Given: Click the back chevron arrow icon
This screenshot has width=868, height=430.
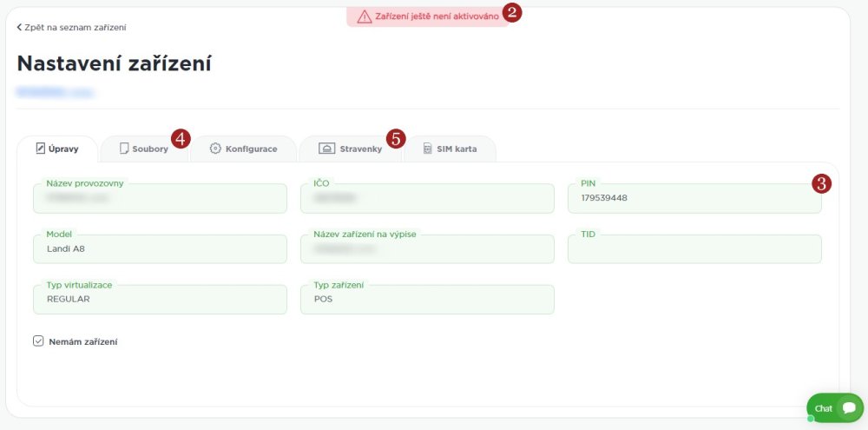Looking at the screenshot, I should click(19, 28).
